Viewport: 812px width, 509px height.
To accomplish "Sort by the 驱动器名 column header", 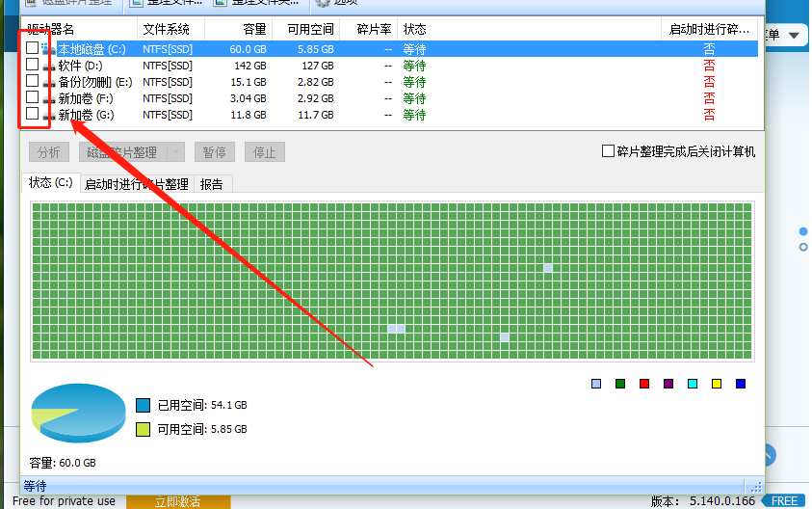I will tap(79, 29).
